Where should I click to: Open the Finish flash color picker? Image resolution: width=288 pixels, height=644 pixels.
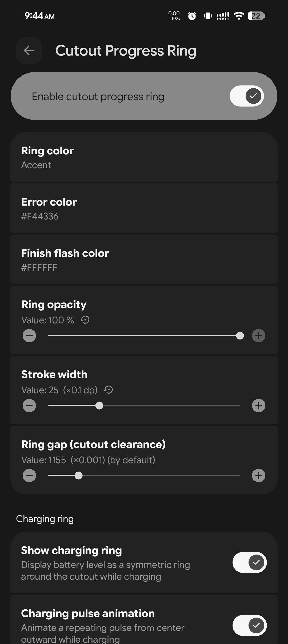tap(144, 260)
